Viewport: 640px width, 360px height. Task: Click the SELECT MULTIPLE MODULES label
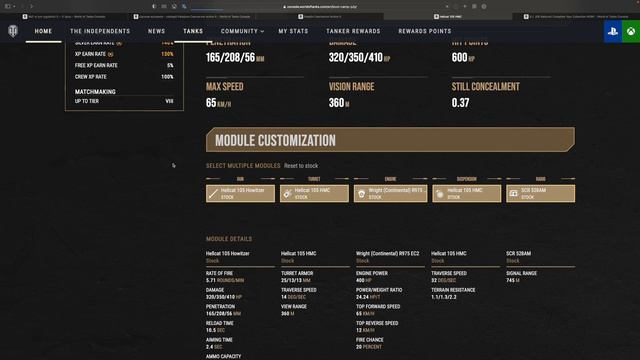click(243, 166)
